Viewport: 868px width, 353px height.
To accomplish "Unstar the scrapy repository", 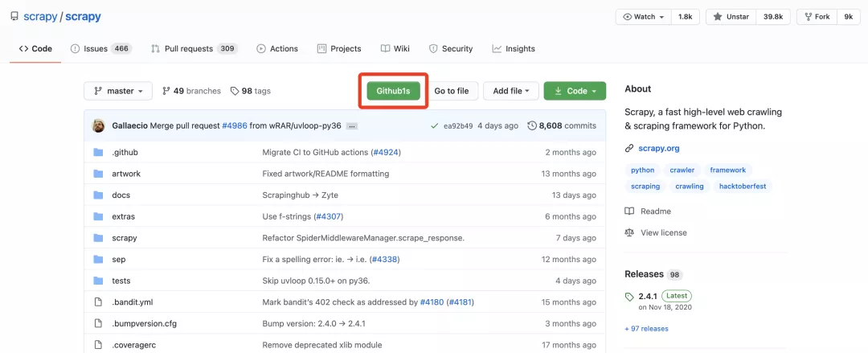I will click(x=731, y=17).
